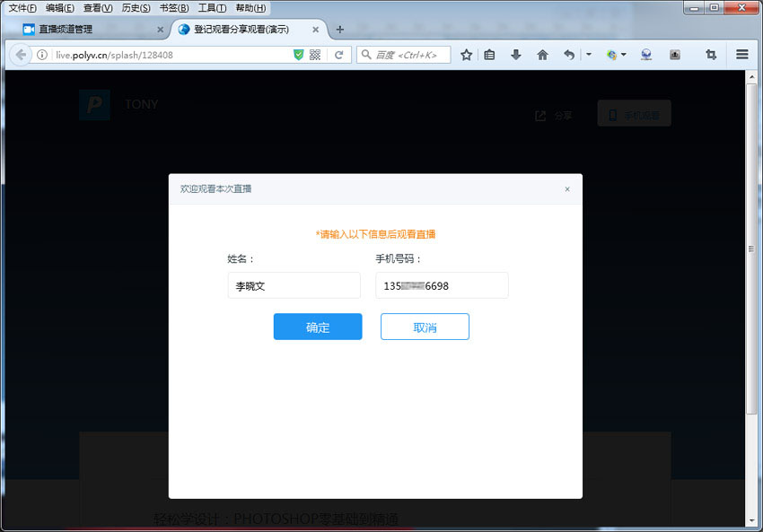
Task: Click the green security shield in the address bar
Action: (x=299, y=55)
